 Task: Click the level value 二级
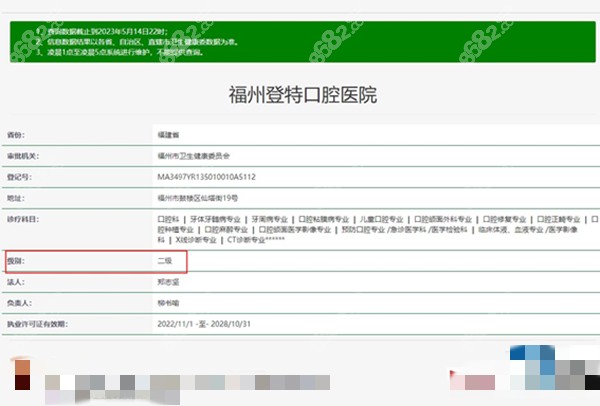[165, 261]
